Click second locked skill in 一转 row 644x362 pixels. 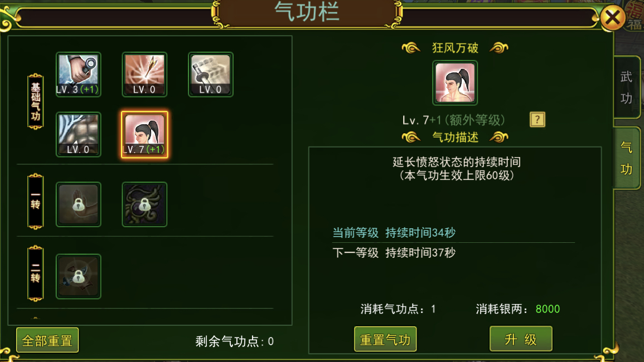pyautogui.click(x=144, y=204)
